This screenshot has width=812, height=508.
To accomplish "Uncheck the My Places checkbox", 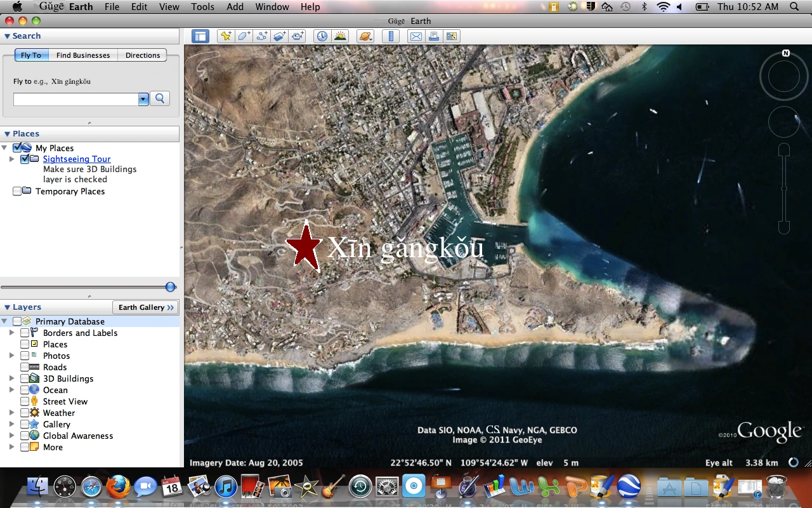I will [17, 148].
